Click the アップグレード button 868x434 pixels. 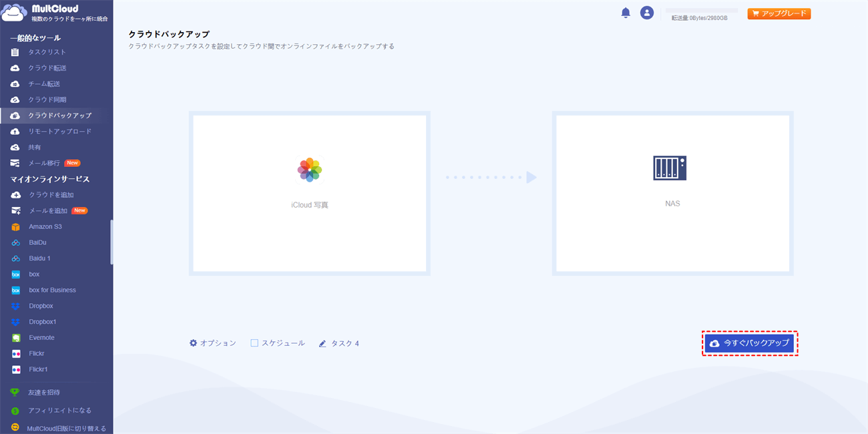click(x=779, y=13)
